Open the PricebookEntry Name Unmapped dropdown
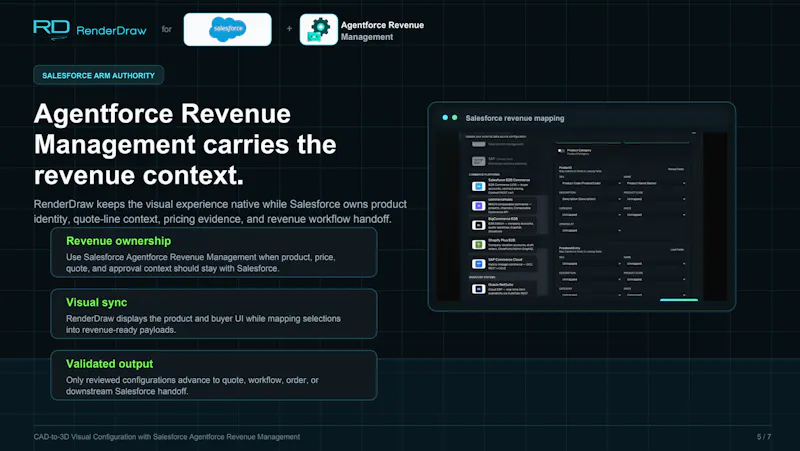Image resolution: width=800 pixels, height=451 pixels. [656, 264]
